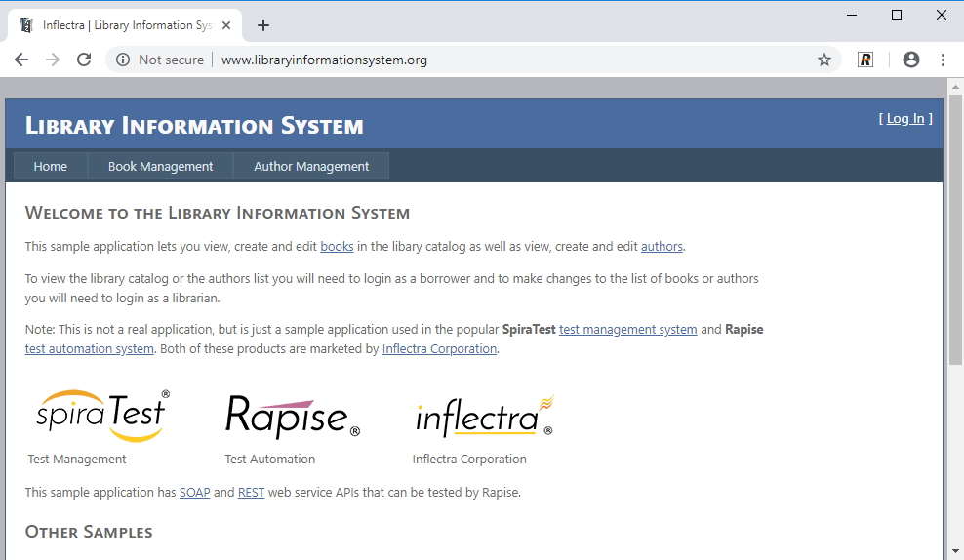
Task: Click the Rapise logo image
Action: (293, 417)
